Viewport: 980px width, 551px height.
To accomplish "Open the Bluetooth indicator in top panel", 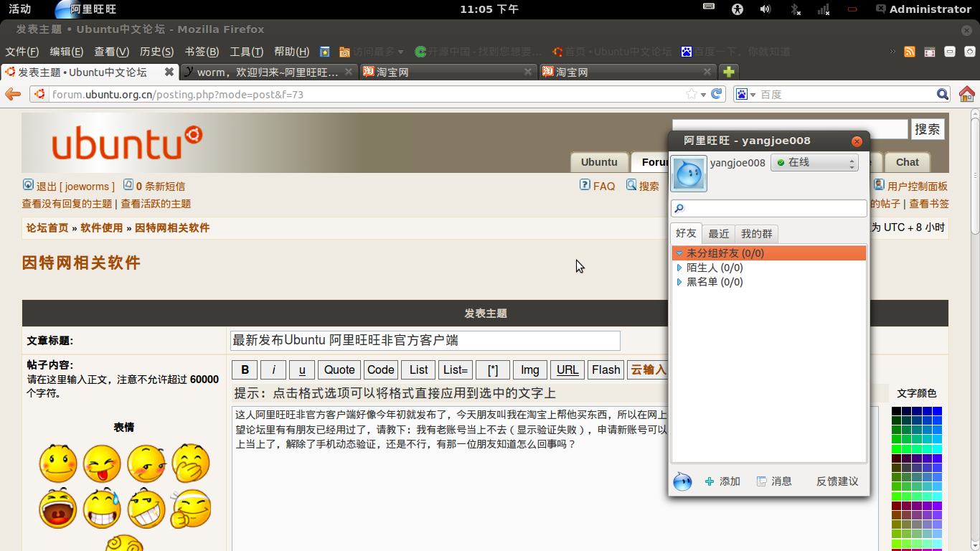I will (795, 9).
